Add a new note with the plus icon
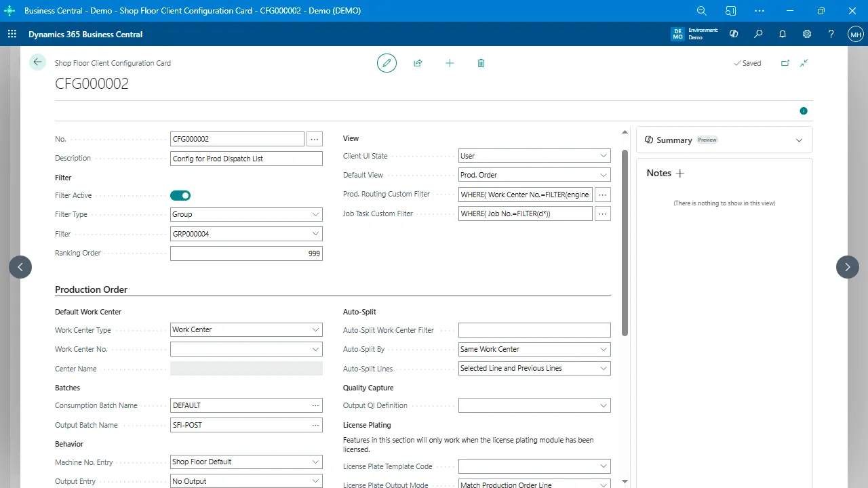Viewport: 868px width, 488px height. pyautogui.click(x=680, y=174)
